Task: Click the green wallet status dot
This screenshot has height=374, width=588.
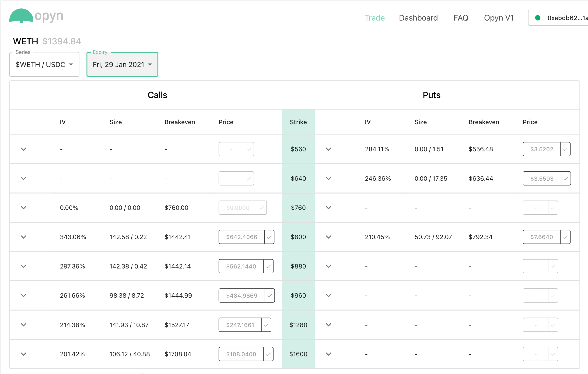Action: click(537, 18)
